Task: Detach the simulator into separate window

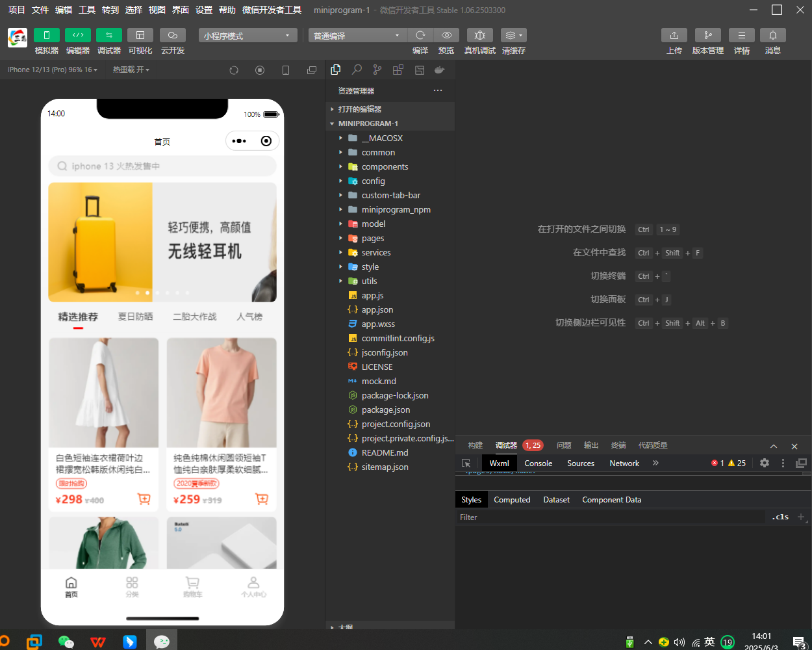Action: point(312,70)
